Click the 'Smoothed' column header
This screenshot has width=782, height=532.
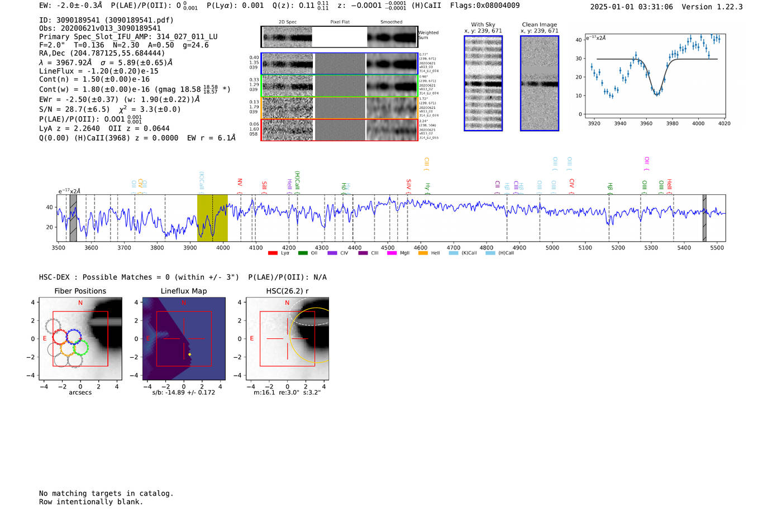392,22
